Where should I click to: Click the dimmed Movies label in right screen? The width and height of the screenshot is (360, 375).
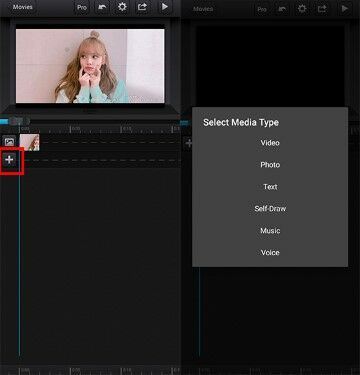(x=203, y=9)
